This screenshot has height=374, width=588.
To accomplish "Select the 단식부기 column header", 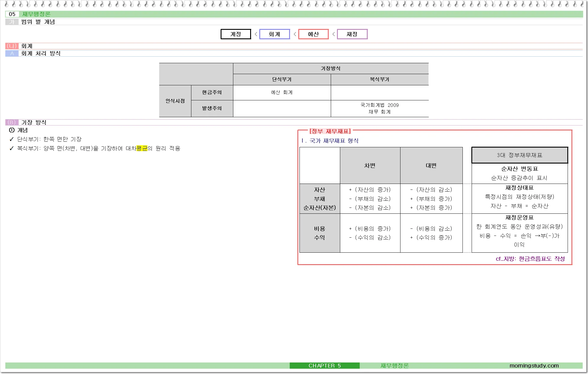I will 282,79.
